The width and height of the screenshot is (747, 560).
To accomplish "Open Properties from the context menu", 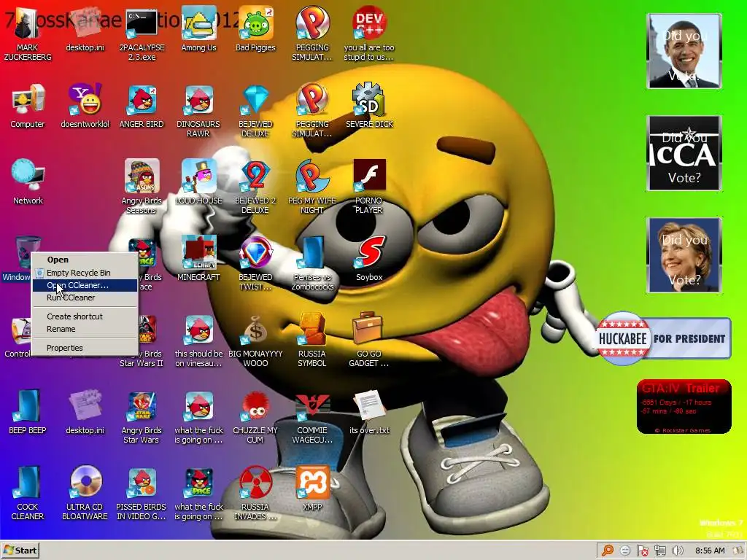I will pyautogui.click(x=85, y=348).
